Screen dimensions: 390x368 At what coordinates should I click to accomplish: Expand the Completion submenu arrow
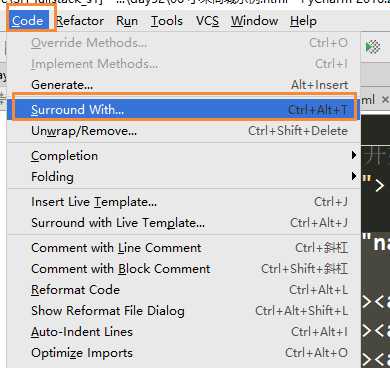click(x=354, y=155)
